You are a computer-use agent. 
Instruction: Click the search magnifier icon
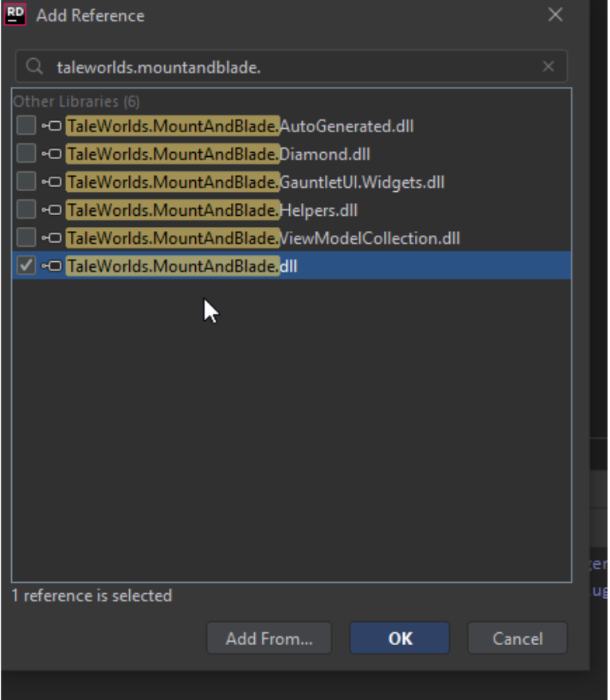pyautogui.click(x=34, y=67)
